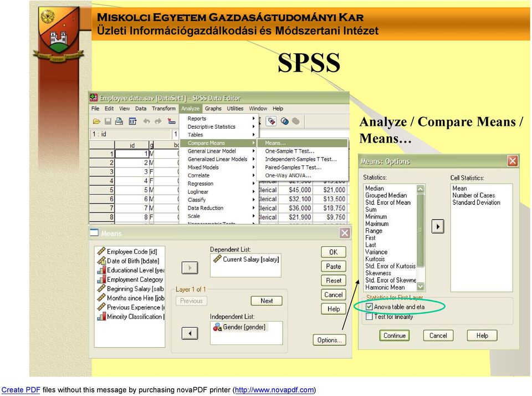This screenshot has width=532, height=396.
Task: Open the View menu
Action: click(124, 109)
